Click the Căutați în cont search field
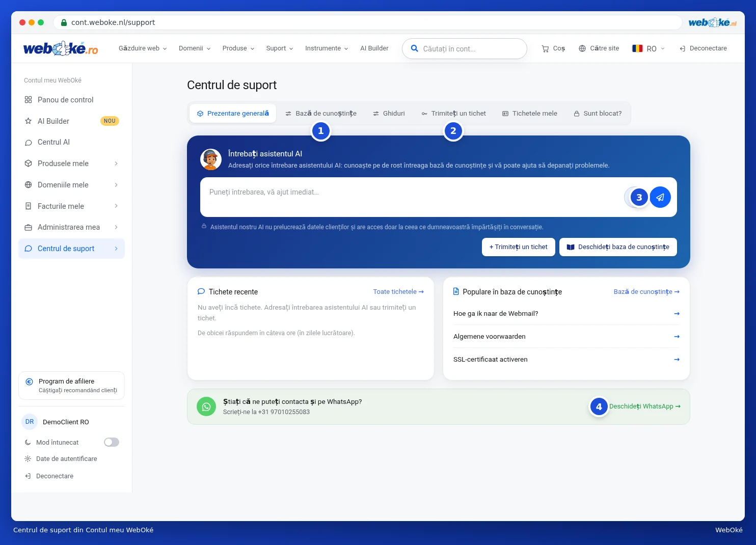This screenshot has width=756, height=545. pos(465,49)
